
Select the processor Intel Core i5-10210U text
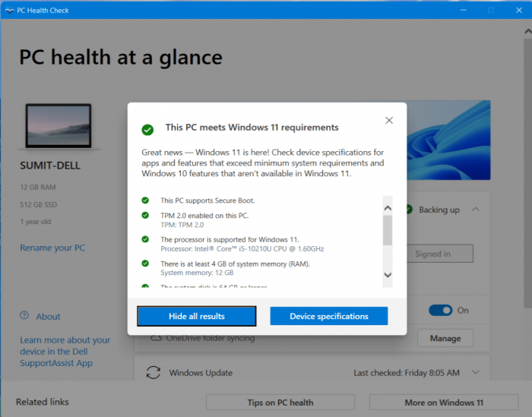[x=242, y=249]
